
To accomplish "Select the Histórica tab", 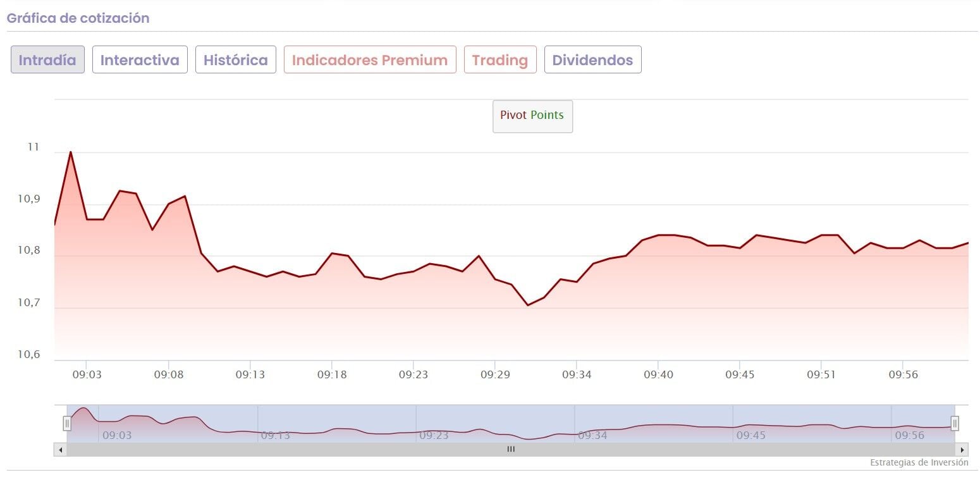I will (235, 60).
